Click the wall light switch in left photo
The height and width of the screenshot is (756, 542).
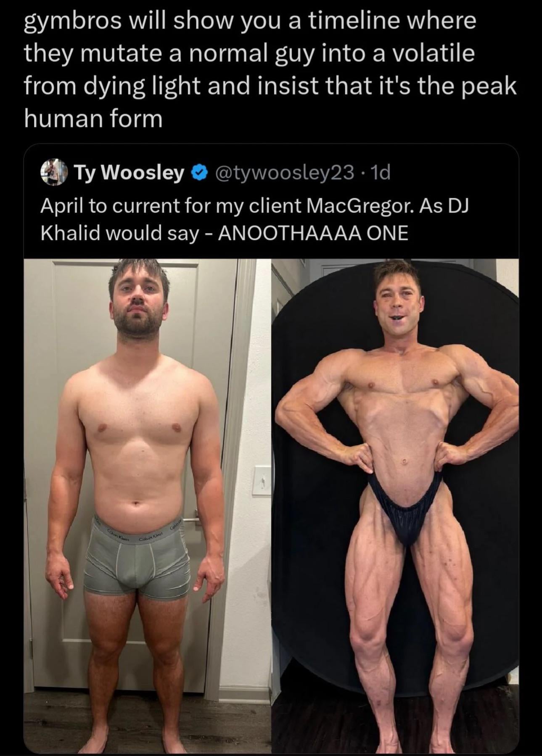click(262, 480)
